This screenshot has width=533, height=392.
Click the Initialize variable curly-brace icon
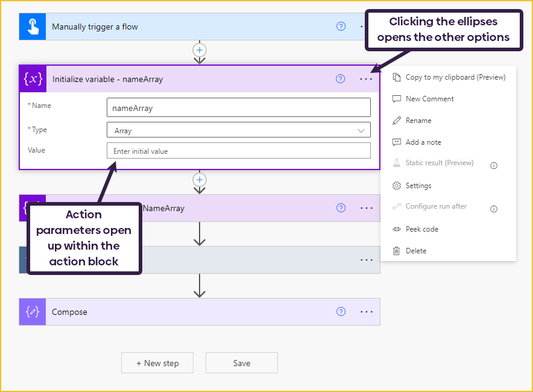coord(33,79)
